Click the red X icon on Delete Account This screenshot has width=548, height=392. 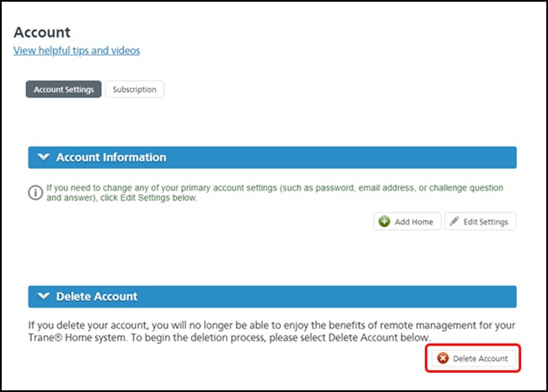point(443,358)
